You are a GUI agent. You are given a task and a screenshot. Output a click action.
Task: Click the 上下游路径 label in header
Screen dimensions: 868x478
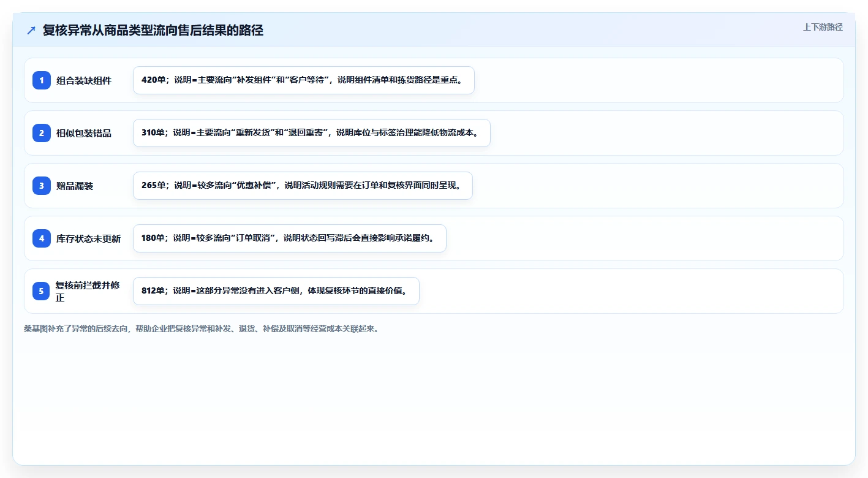tap(823, 27)
